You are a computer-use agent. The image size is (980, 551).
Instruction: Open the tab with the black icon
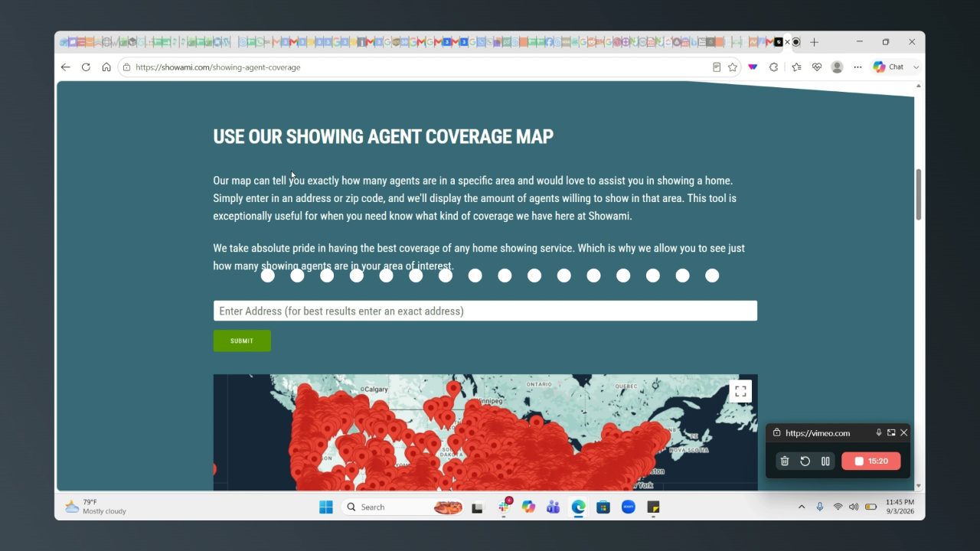779,42
